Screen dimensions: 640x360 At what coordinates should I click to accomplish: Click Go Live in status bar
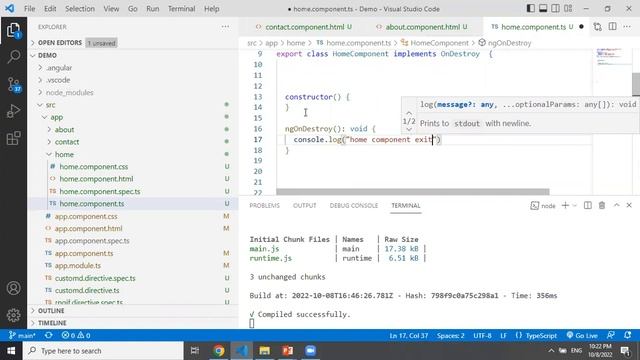582,335
